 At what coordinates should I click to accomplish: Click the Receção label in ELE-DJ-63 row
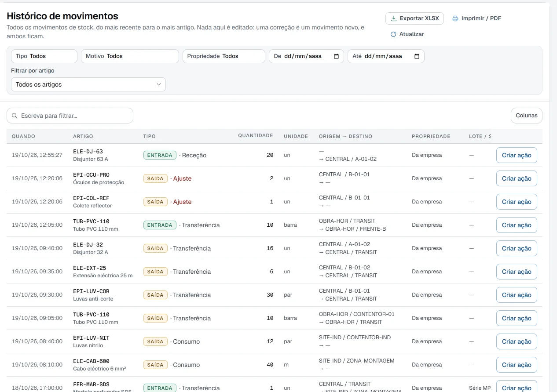(x=194, y=155)
